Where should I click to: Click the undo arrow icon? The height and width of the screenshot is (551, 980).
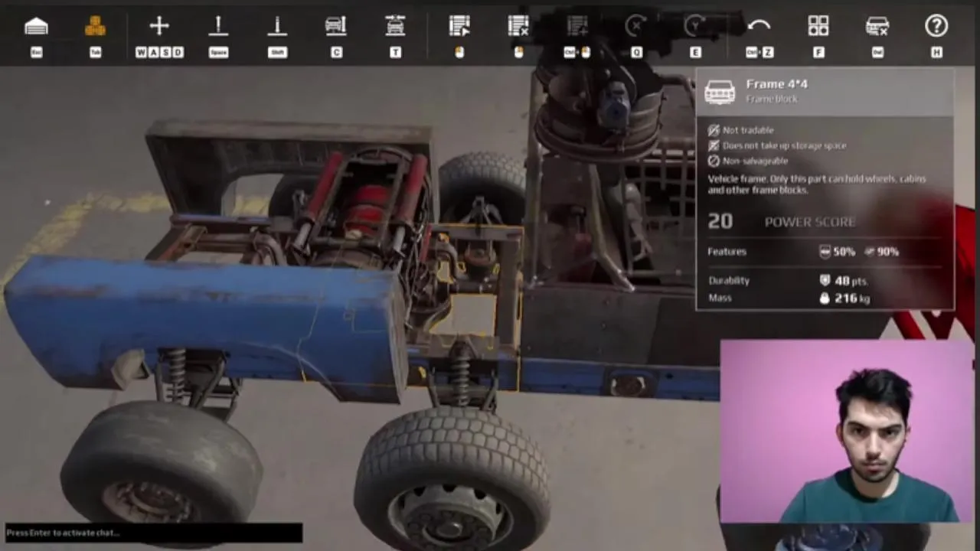click(759, 27)
